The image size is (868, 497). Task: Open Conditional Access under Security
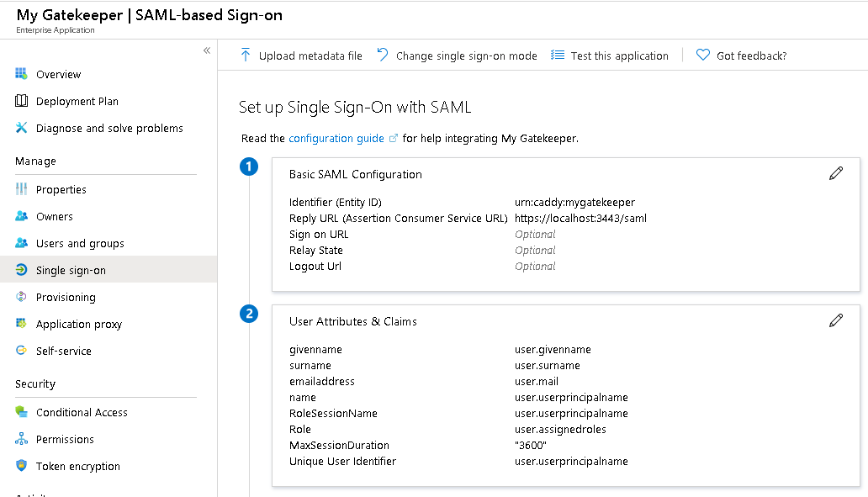pos(82,412)
